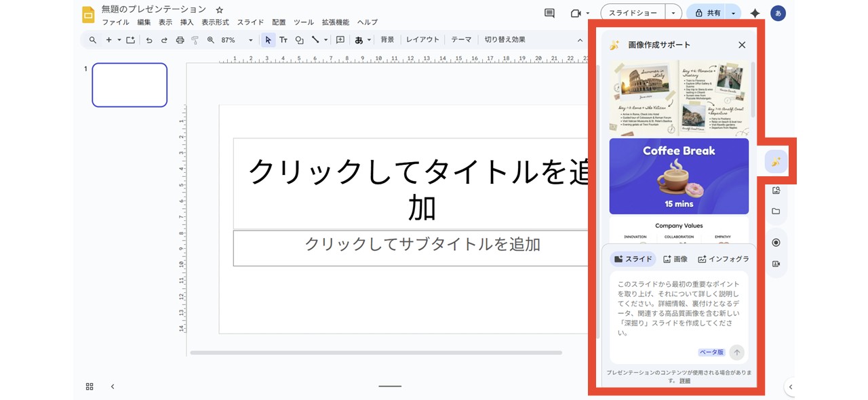This screenshot has width=868, height=400.
Task: Star the untitled presentation
Action: coord(218,9)
